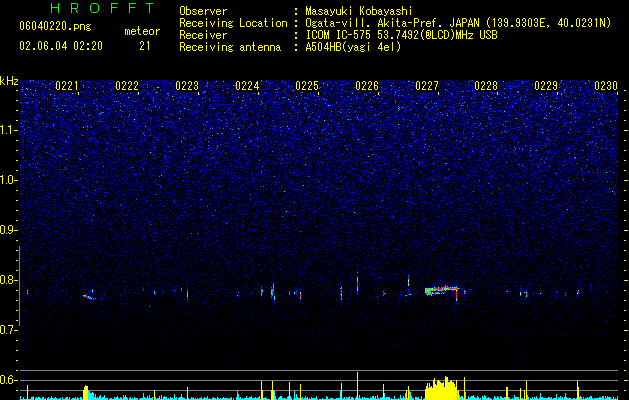The width and height of the screenshot is (629, 400).
Task: Click time marker 0222
Action: [x=127, y=86]
